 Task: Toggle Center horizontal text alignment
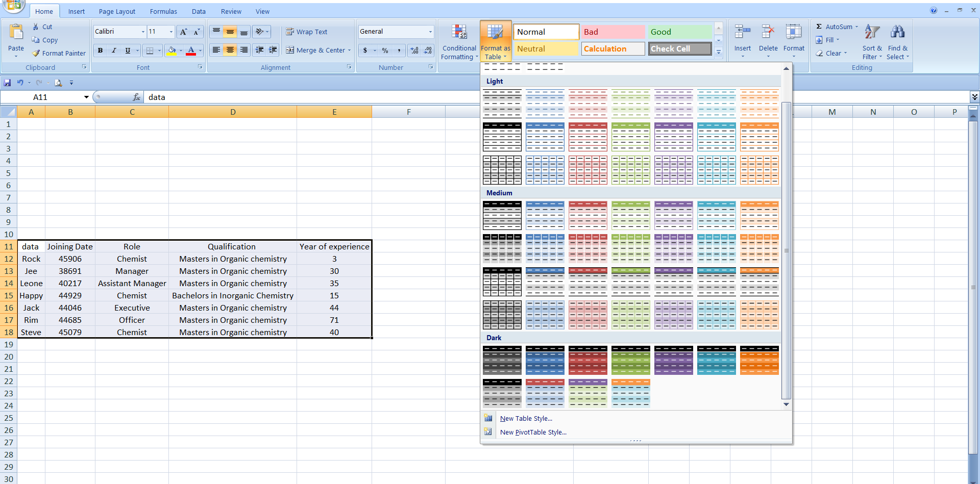(230, 50)
